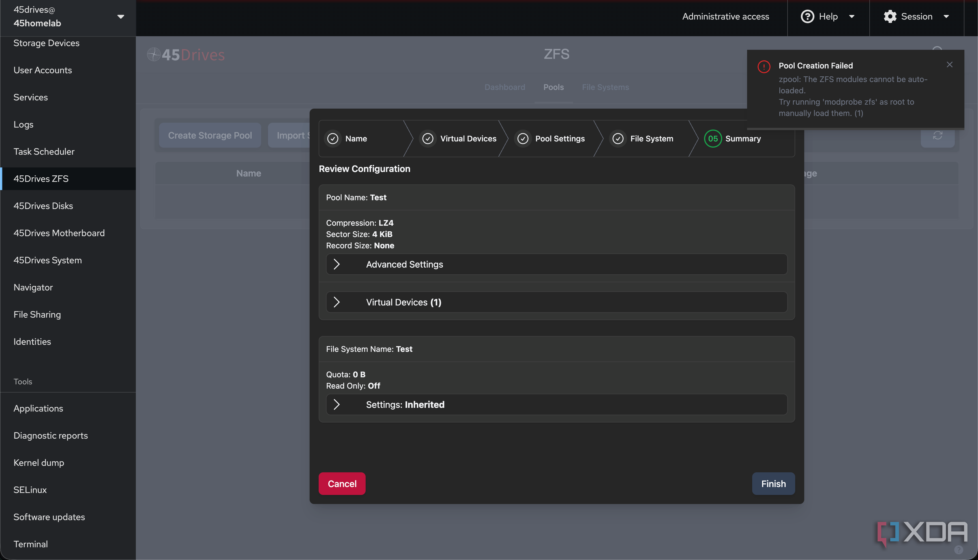Click the Name step checkmark icon

[333, 139]
